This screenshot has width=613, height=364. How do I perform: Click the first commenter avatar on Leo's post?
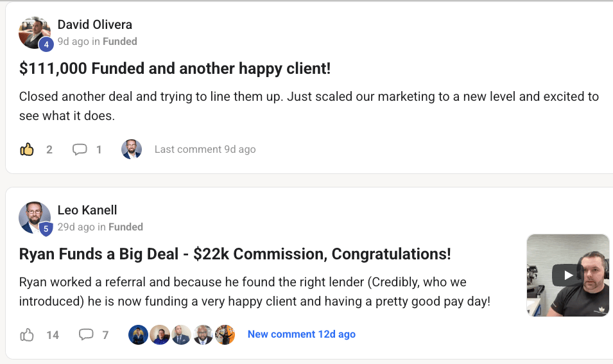pyautogui.click(x=139, y=334)
